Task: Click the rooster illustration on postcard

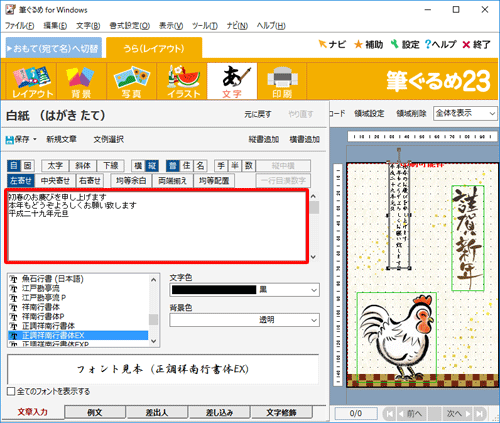Action: tap(397, 337)
